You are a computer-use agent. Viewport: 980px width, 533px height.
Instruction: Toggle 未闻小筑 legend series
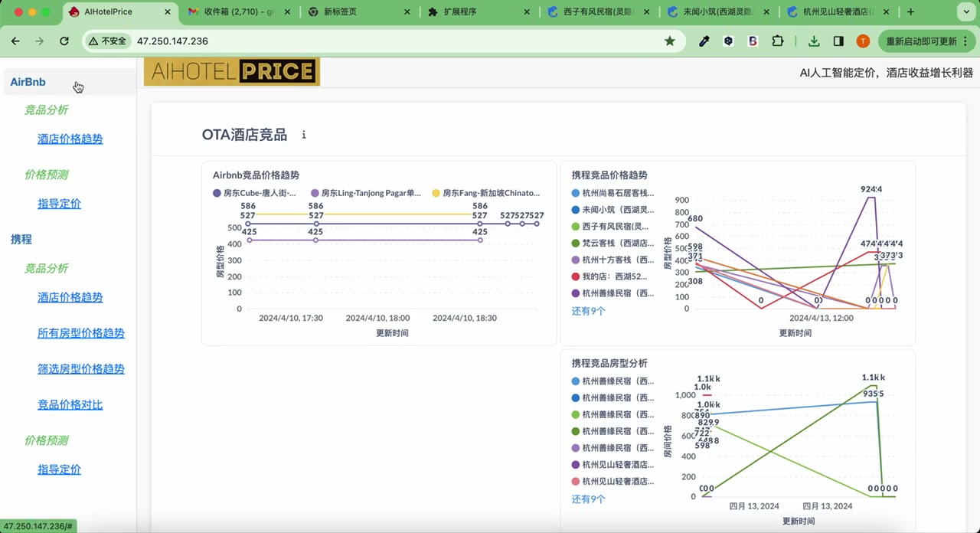click(x=613, y=210)
